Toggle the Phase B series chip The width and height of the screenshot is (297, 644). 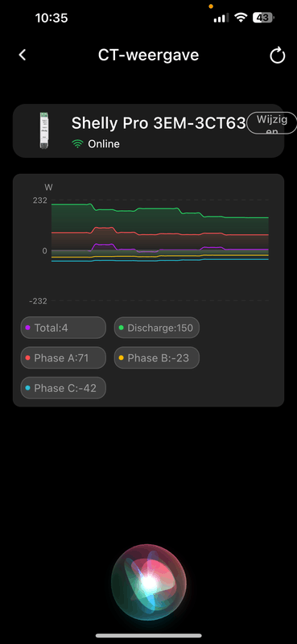(156, 357)
